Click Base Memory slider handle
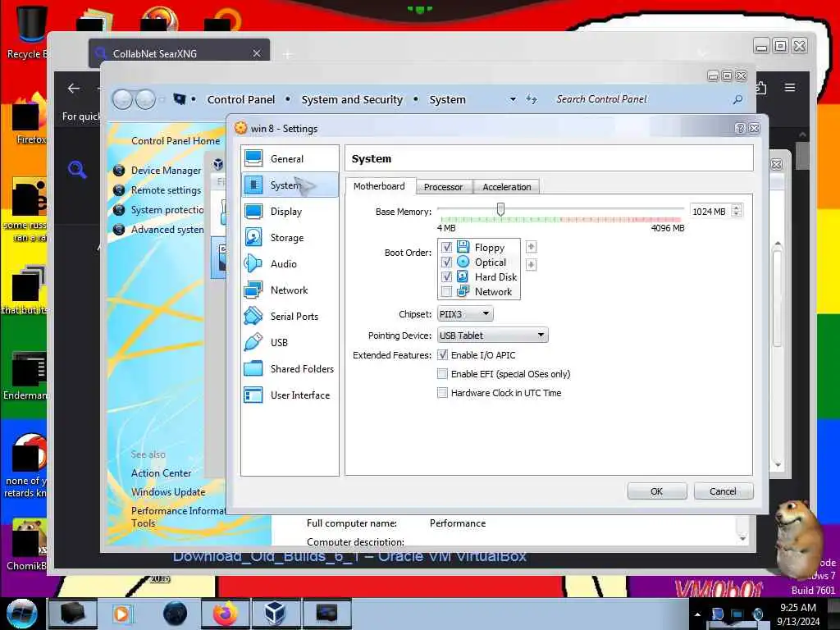 coord(500,209)
